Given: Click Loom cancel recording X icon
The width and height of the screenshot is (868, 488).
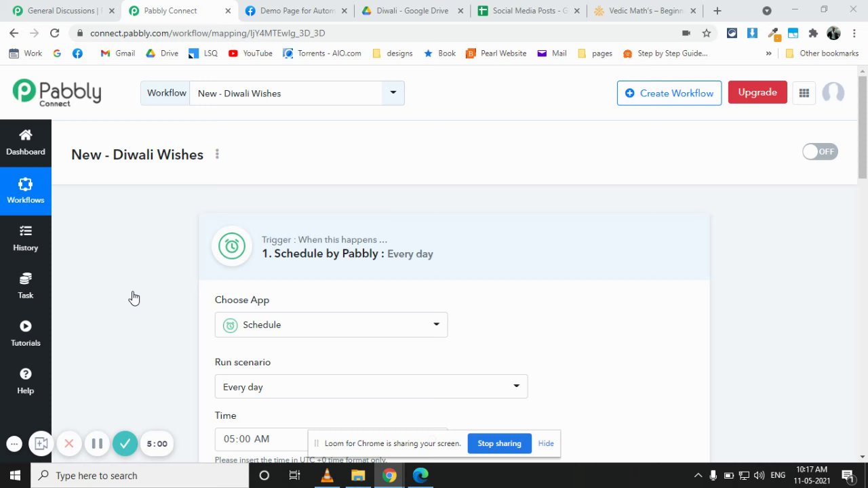Looking at the screenshot, I should click(68, 444).
